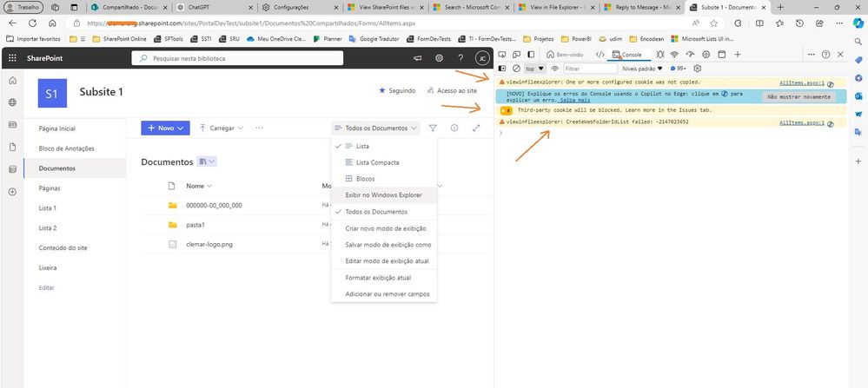
Task: Open the SharePoint app launcher waffle
Action: (12, 58)
